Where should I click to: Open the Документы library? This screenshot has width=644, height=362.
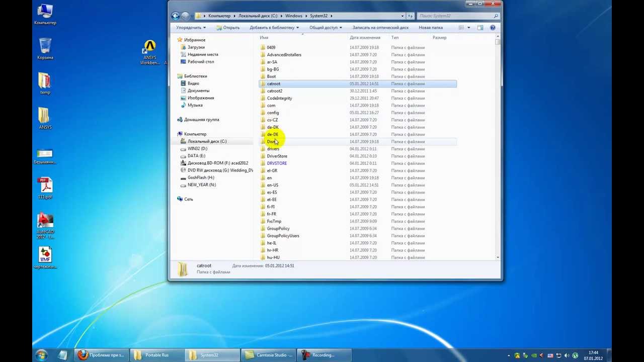coord(198,91)
